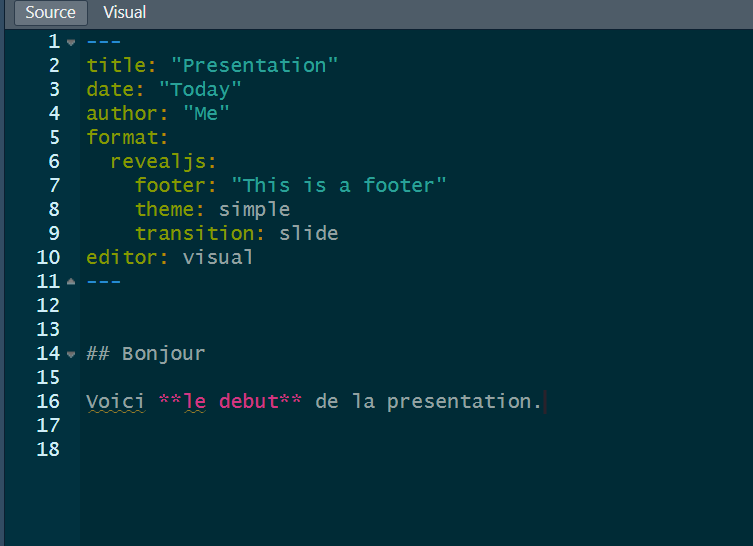Collapse the Bonjour section fold arrow
The height and width of the screenshot is (546, 753).
click(71, 354)
